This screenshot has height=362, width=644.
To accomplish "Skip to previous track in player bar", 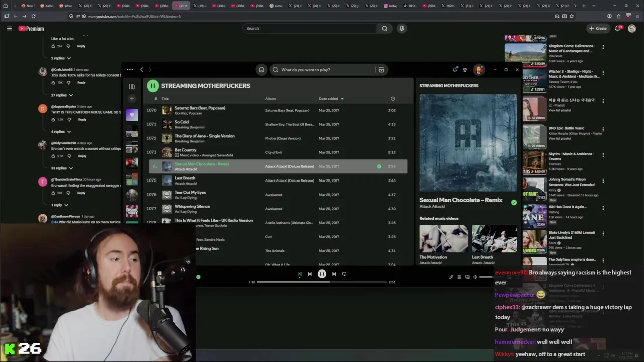I will [310, 274].
